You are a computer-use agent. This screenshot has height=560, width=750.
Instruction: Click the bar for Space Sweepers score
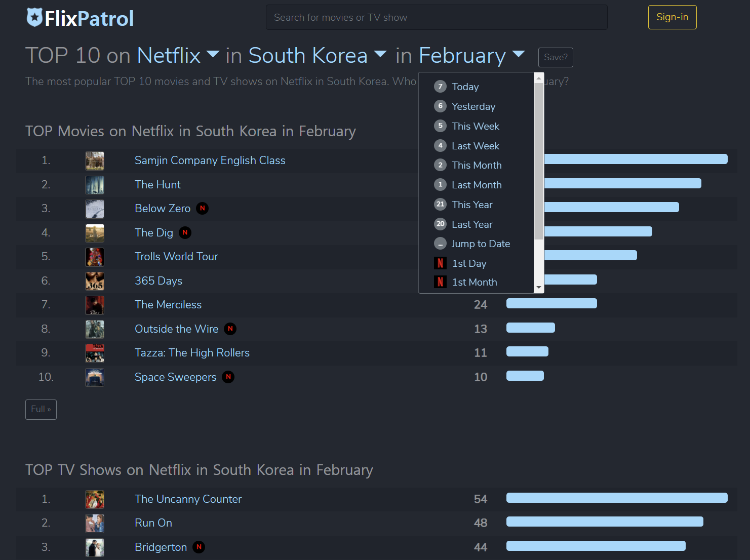[x=525, y=376]
